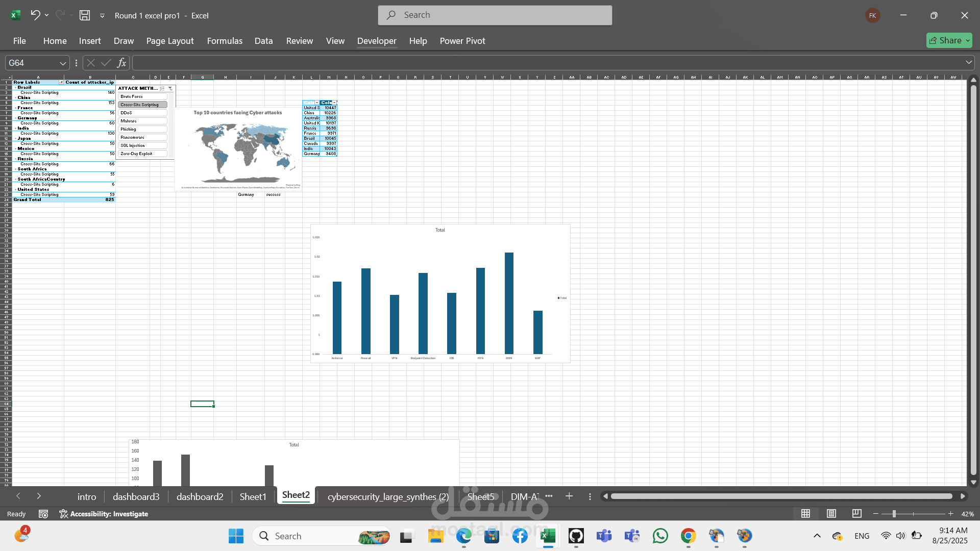This screenshot has height=551, width=980.
Task: Switch to Page Layout view icon
Action: point(831,514)
